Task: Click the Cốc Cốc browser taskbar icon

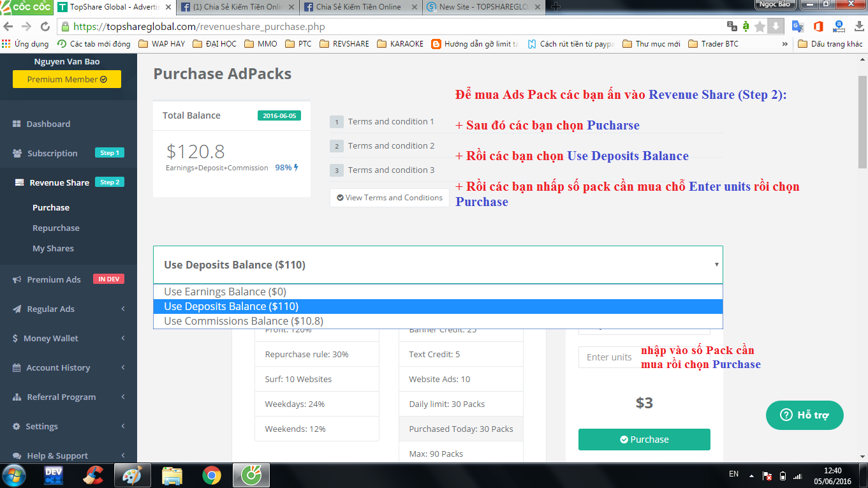Action: pyautogui.click(x=251, y=476)
